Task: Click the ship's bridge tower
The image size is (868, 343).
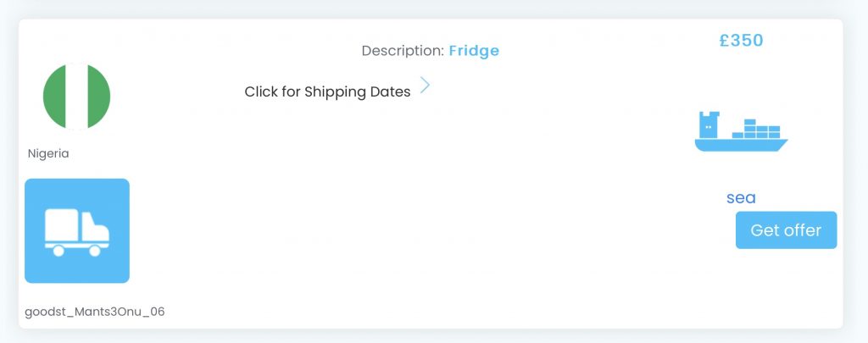Action: pyautogui.click(x=709, y=124)
